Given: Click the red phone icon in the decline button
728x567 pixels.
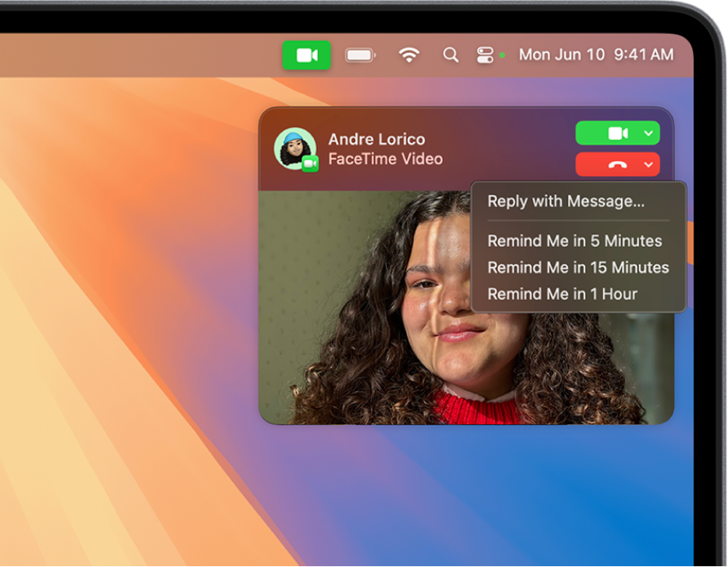Looking at the screenshot, I should (616, 165).
